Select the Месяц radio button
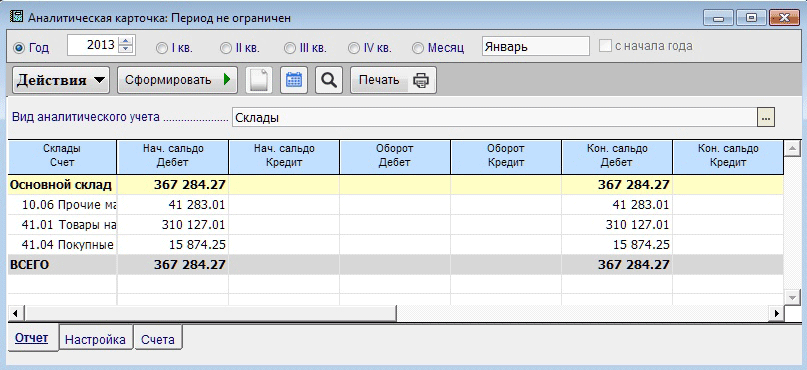This screenshot has width=807, height=370. point(418,48)
